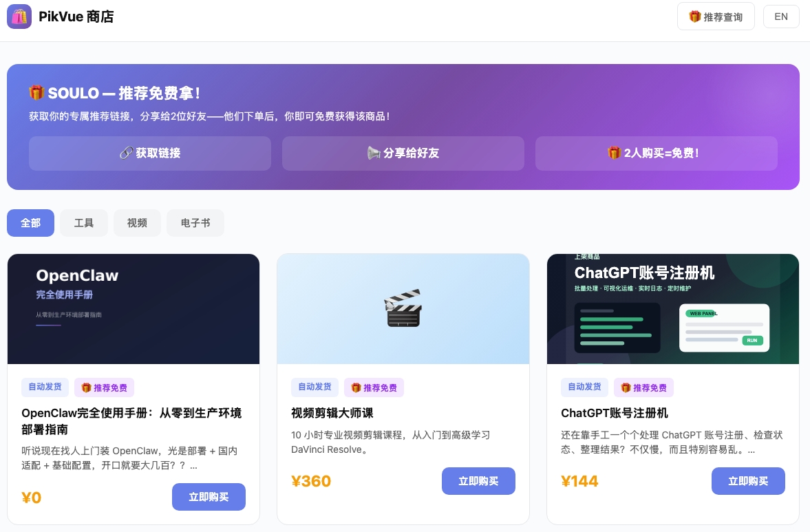Click the ChatGPT注册机 description text
This screenshot has width=810, height=532.
(672, 442)
